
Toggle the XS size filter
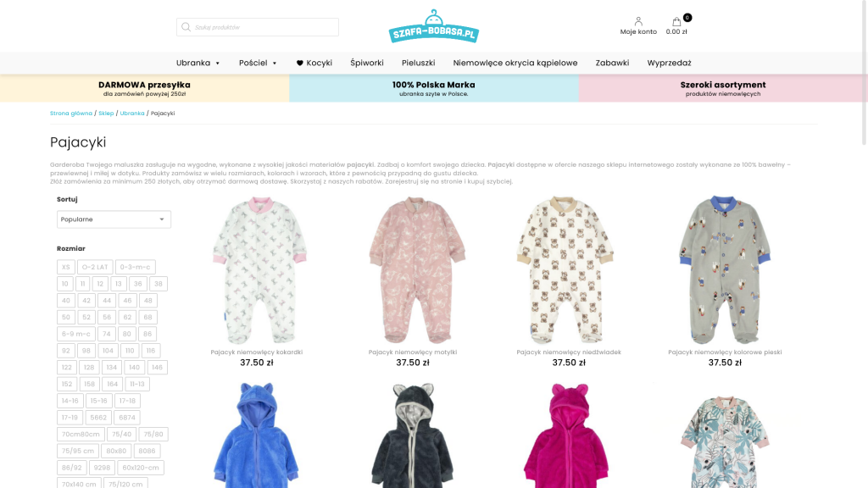(66, 267)
